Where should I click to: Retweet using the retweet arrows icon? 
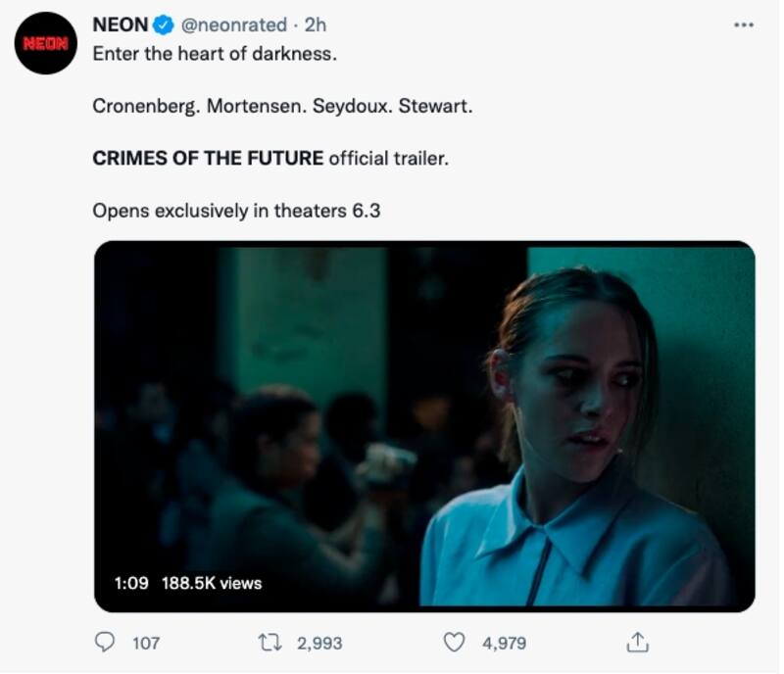click(x=268, y=643)
